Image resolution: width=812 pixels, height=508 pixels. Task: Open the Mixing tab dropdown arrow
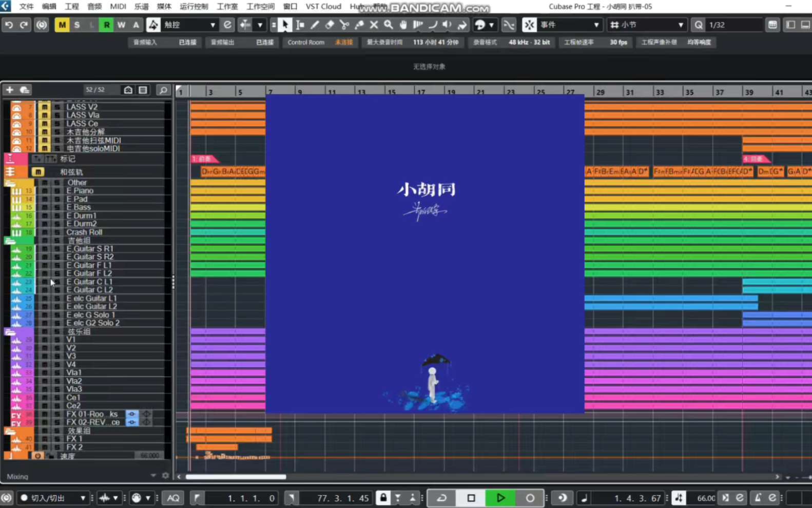point(153,476)
